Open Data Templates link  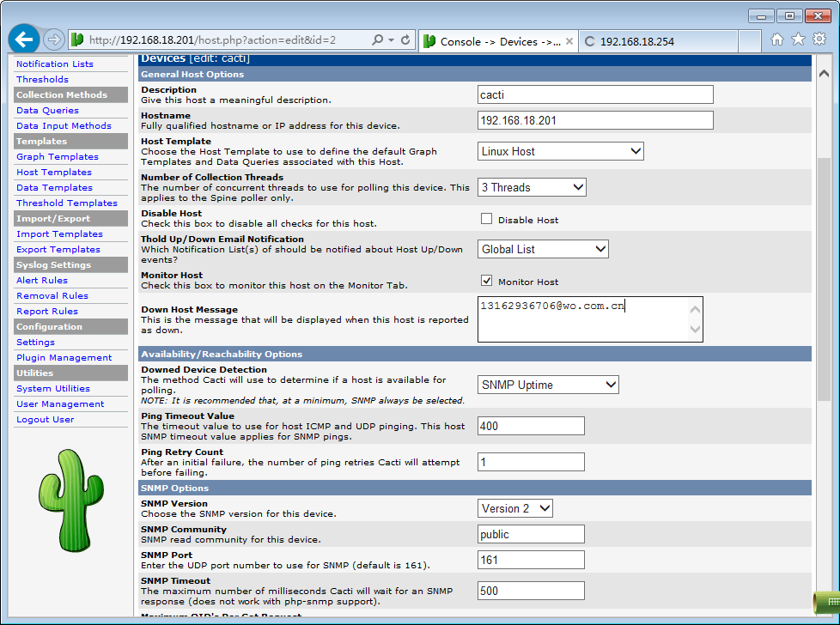[x=54, y=188]
